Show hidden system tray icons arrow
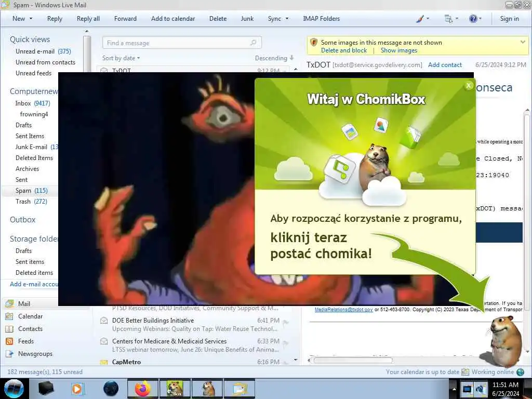532x399 pixels. point(454,389)
